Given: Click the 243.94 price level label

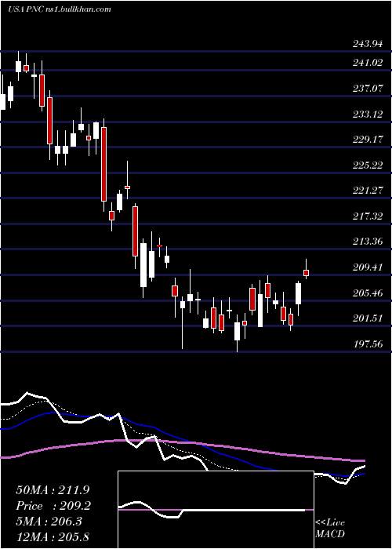Looking at the screenshot, I should click(367, 44).
